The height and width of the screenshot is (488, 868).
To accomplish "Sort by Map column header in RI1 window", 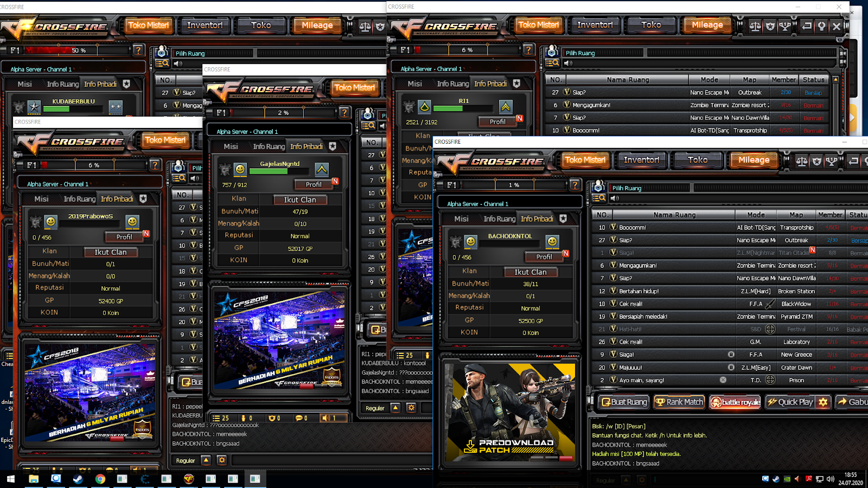I will (750, 80).
